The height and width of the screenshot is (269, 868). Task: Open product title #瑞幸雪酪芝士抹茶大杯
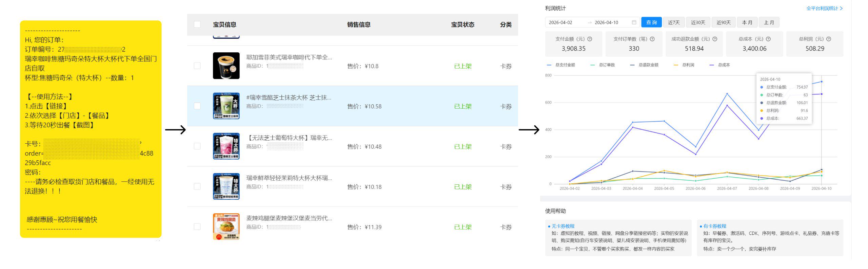click(289, 98)
